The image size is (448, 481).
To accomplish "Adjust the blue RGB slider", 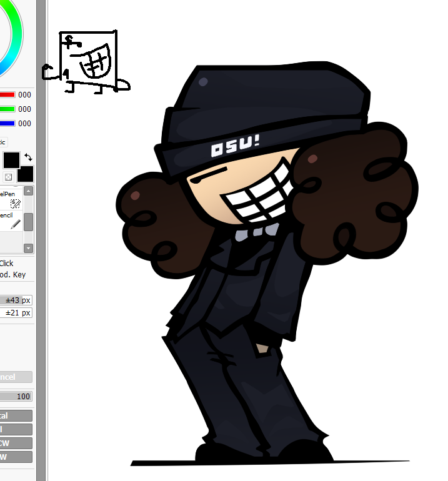I will pos(7,124).
